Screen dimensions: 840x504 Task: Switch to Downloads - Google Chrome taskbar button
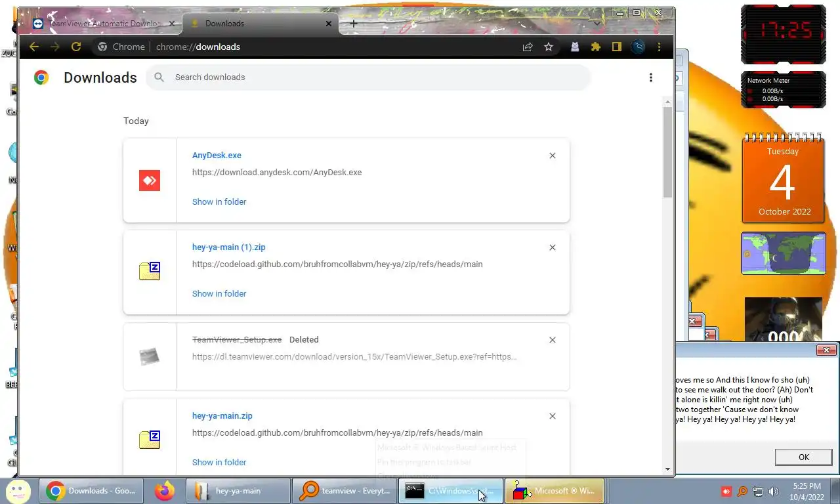tap(91, 491)
